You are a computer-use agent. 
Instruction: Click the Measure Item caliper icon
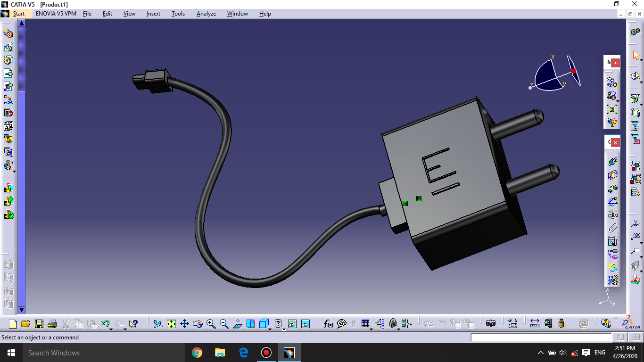click(x=548, y=324)
